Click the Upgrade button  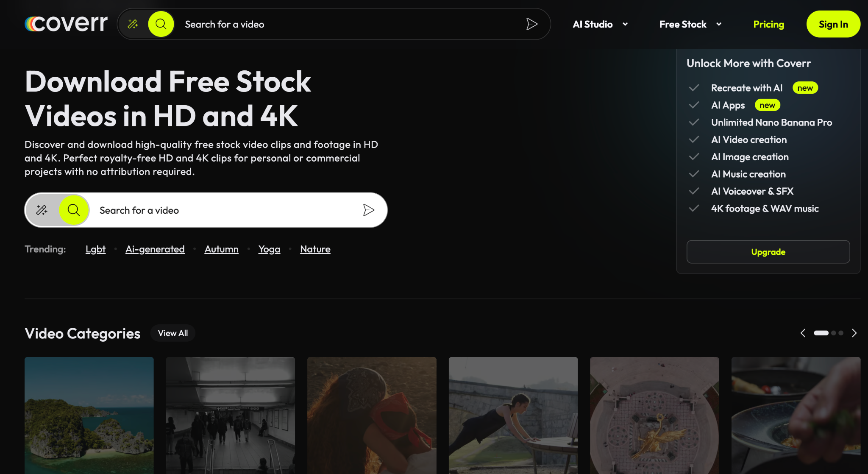[x=768, y=252]
